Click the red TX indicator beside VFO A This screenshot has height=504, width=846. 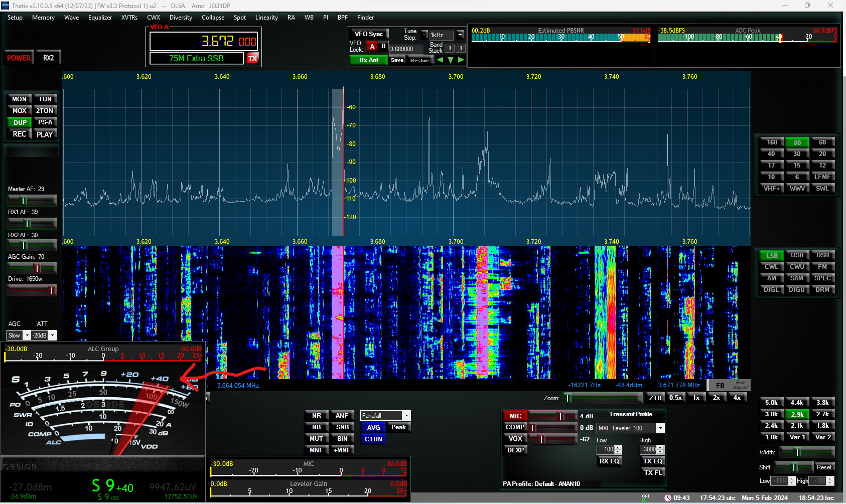[x=252, y=58]
